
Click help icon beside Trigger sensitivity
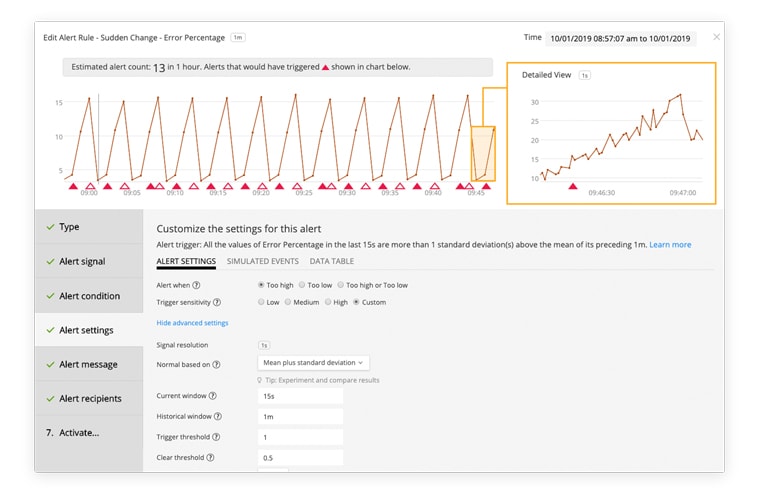click(x=217, y=302)
